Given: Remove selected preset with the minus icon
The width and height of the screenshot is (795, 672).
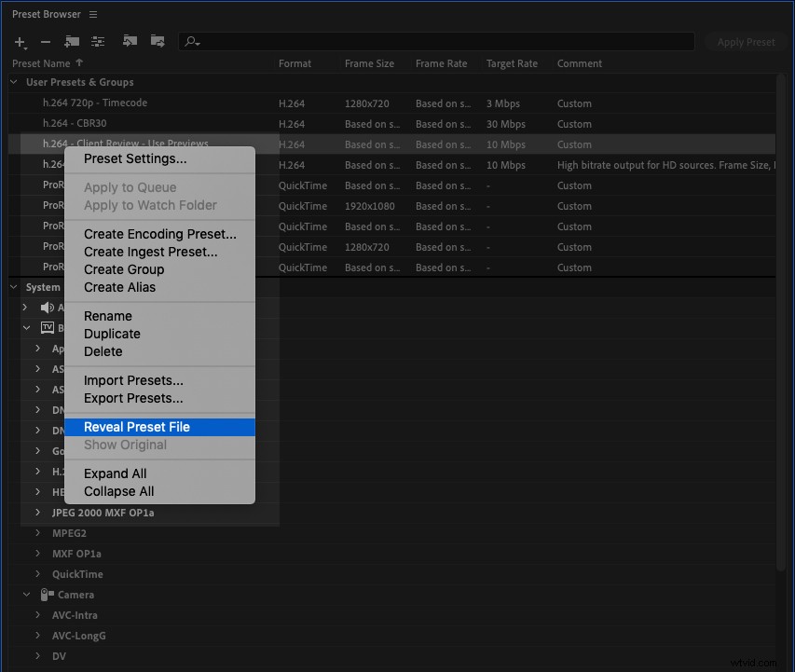Looking at the screenshot, I should pos(44,42).
